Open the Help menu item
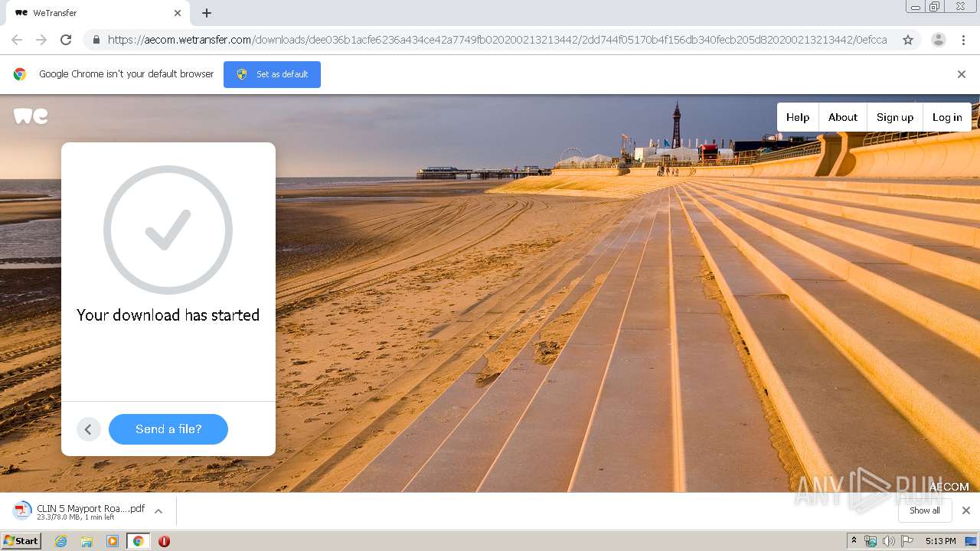Screen dimensions: 980x551 pyautogui.click(x=798, y=117)
